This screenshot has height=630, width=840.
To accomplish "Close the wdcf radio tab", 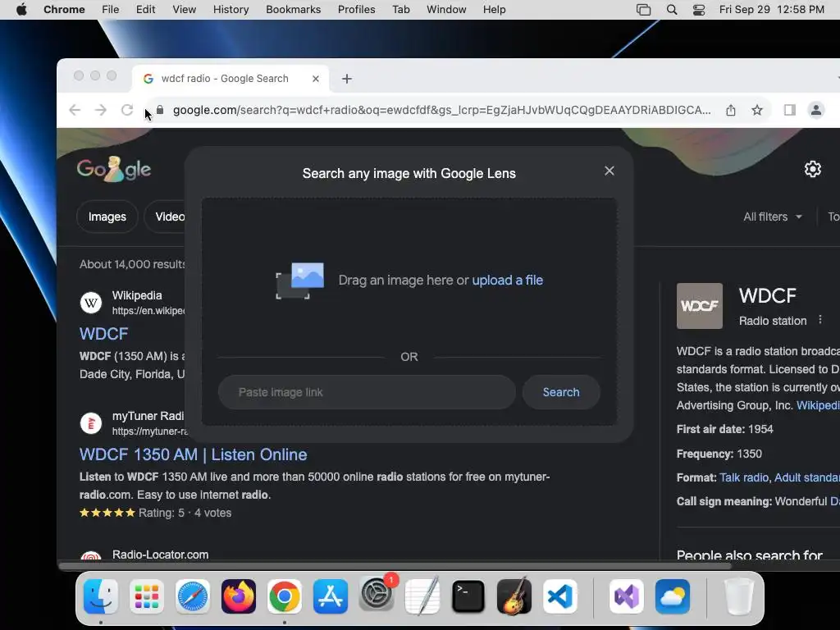I will 316,79.
